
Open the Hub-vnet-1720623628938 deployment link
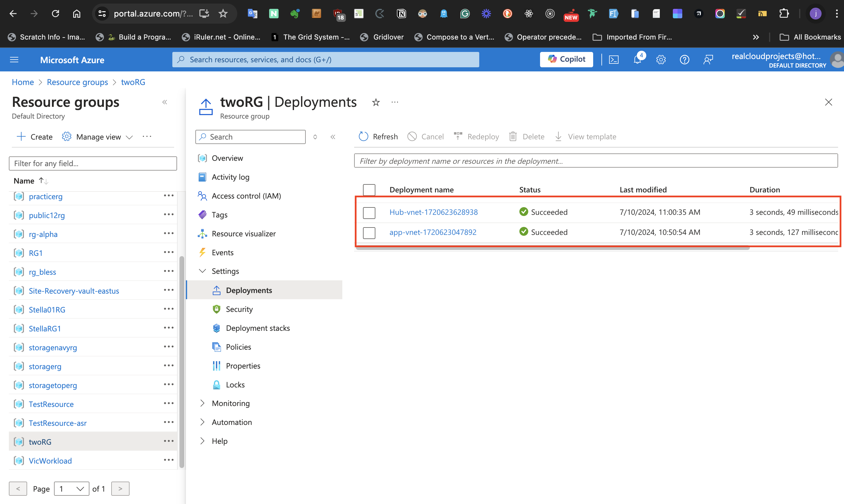[x=434, y=212]
